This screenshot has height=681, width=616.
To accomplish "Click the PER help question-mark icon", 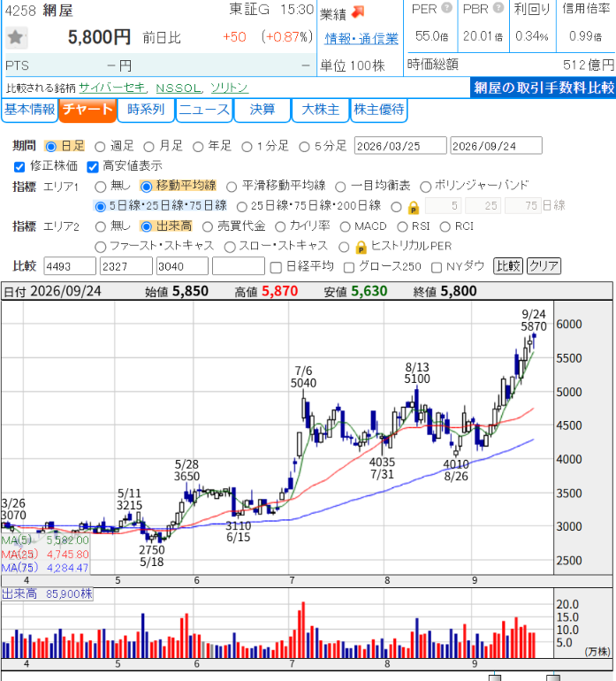I will coord(446,8).
